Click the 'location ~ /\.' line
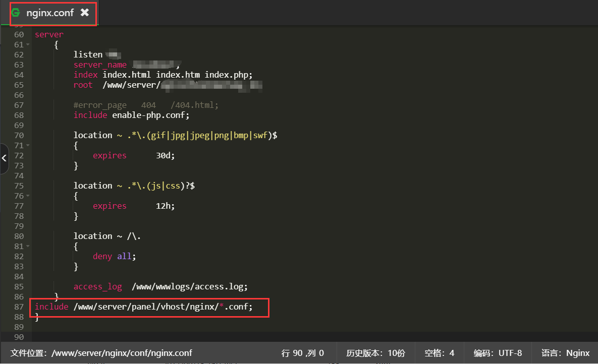 (107, 236)
